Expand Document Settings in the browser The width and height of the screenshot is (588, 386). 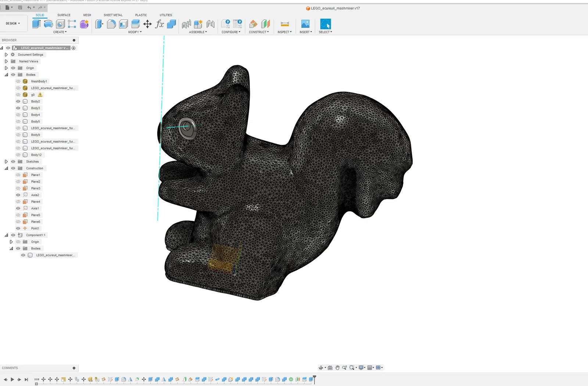[x=6, y=55]
